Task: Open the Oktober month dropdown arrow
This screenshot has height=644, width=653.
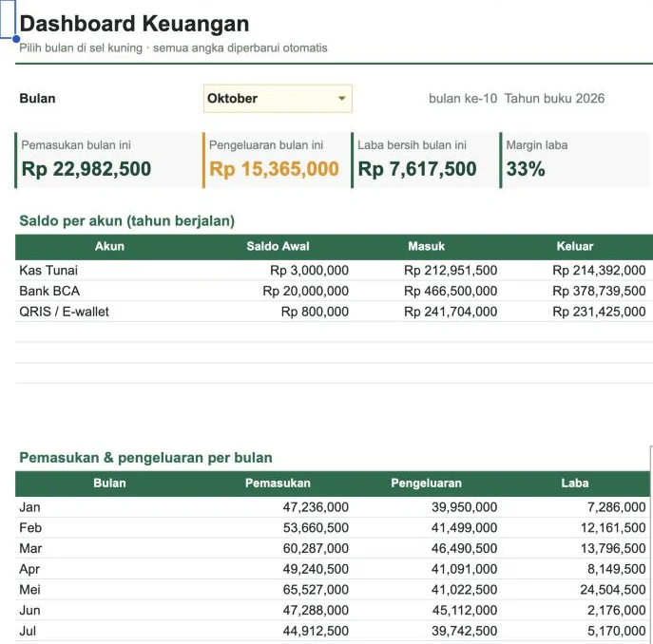Action: click(341, 99)
